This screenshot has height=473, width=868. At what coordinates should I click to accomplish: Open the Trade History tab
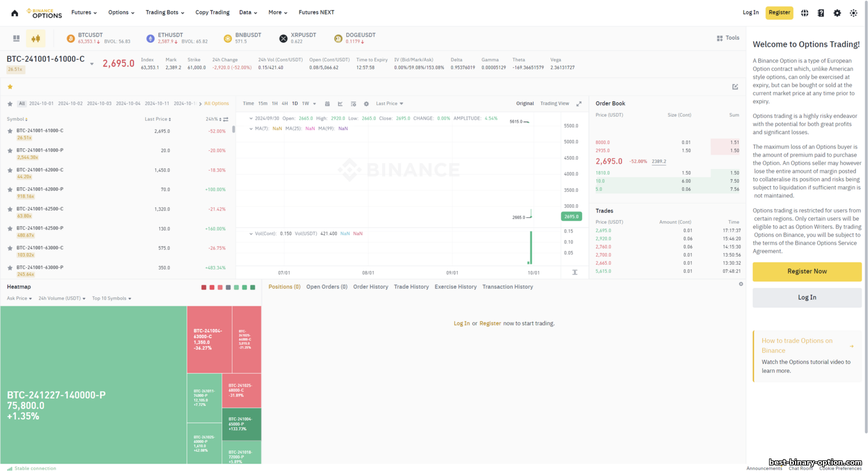pyautogui.click(x=411, y=287)
